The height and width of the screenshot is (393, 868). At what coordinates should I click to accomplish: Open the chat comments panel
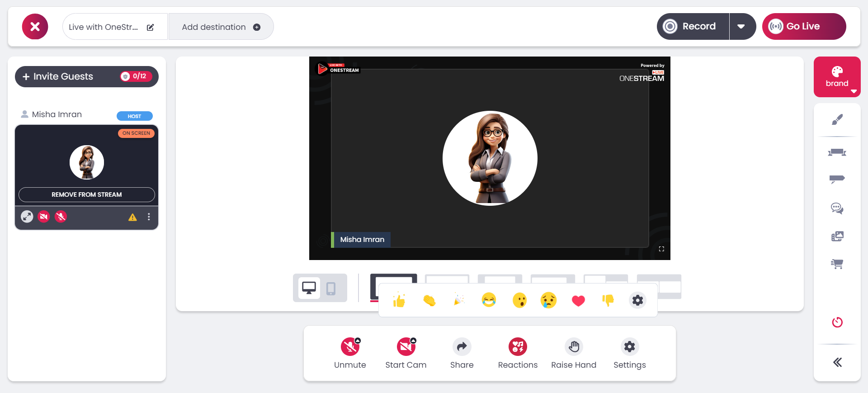837,208
